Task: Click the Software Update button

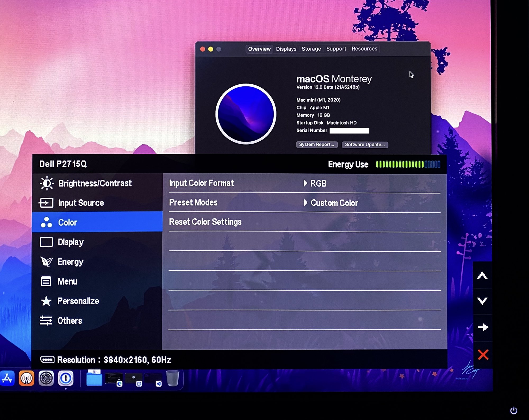Action: 364,145
